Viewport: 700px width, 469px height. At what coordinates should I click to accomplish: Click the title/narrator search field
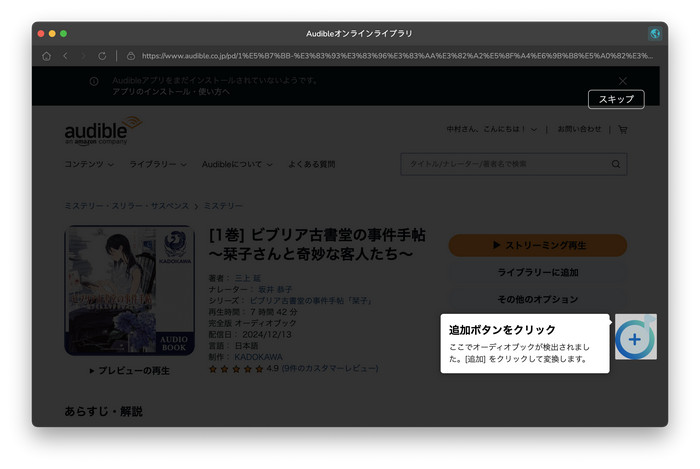point(514,164)
